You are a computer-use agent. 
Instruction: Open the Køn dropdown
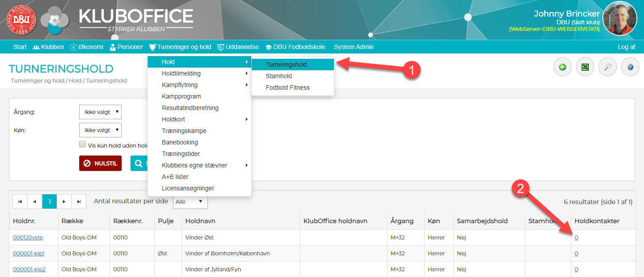coord(100,130)
